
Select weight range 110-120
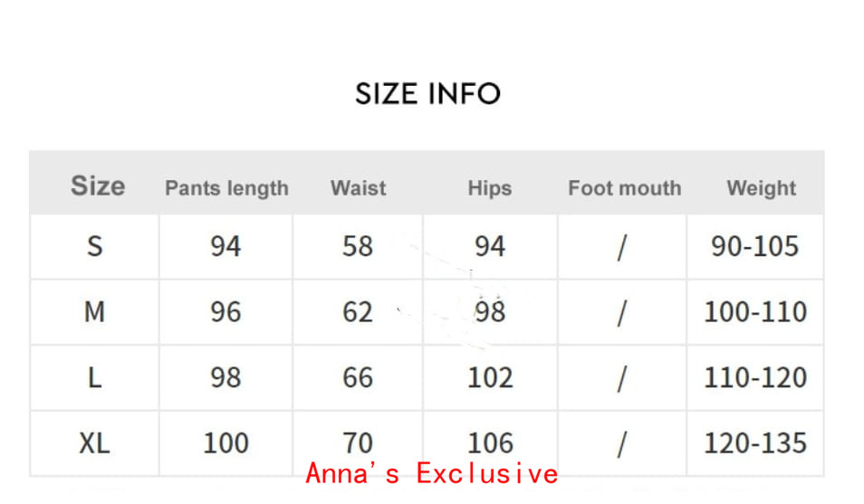click(x=755, y=377)
